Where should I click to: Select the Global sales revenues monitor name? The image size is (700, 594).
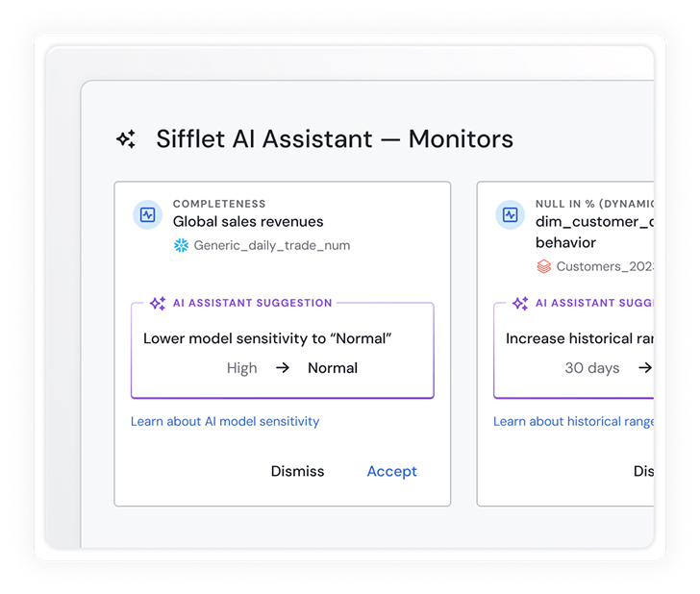click(248, 222)
